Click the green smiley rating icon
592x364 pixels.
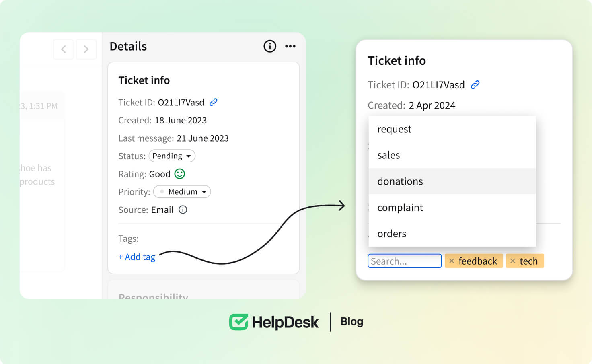[x=179, y=174]
